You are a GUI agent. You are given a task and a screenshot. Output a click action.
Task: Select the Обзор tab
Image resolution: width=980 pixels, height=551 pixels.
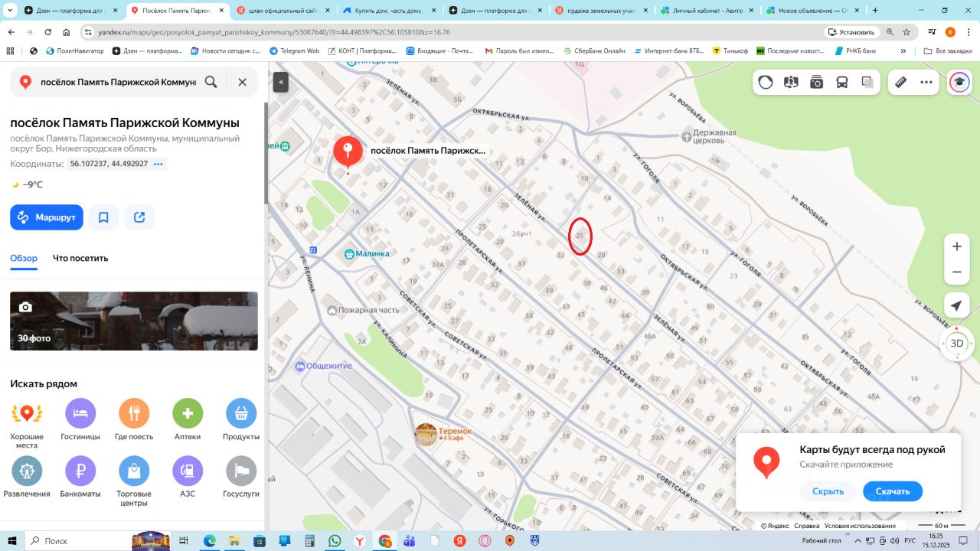point(24,258)
